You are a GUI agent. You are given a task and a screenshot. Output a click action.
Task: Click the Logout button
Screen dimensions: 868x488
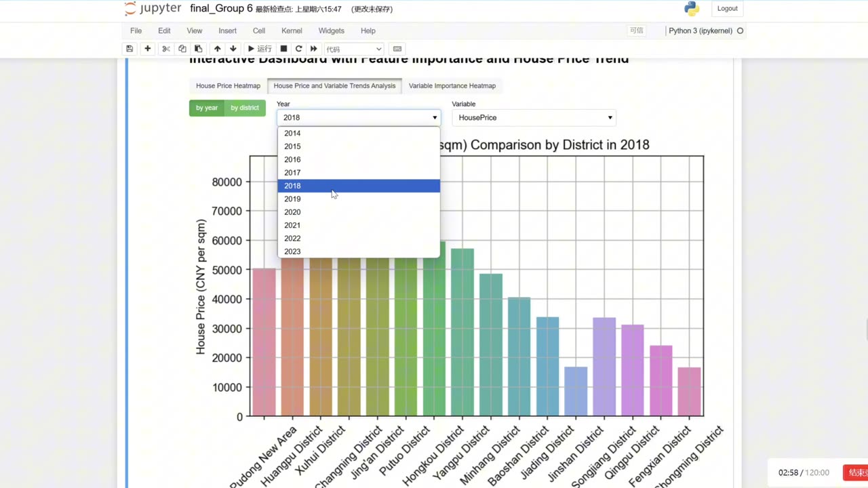(x=728, y=9)
